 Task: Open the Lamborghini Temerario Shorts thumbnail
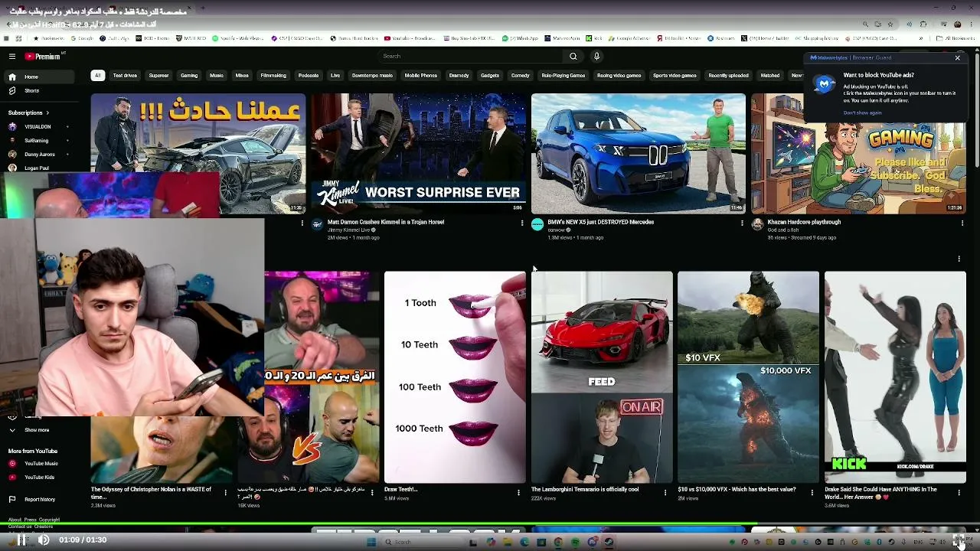click(x=602, y=377)
